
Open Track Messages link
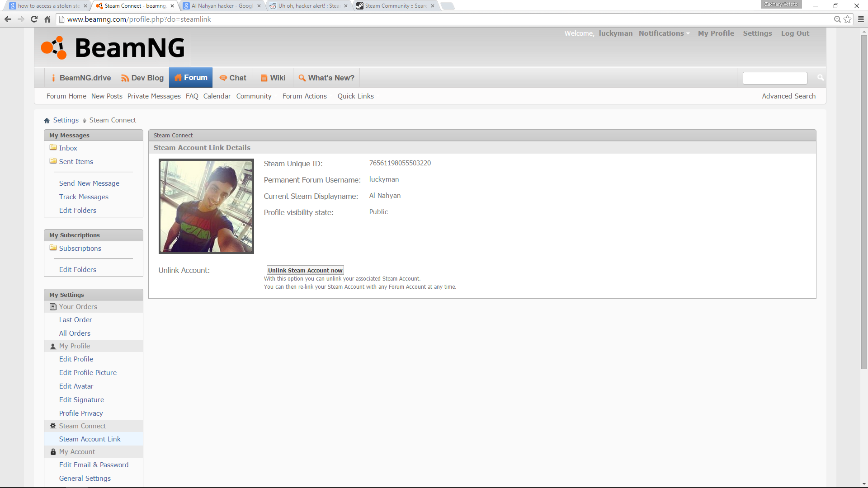pyautogui.click(x=84, y=197)
